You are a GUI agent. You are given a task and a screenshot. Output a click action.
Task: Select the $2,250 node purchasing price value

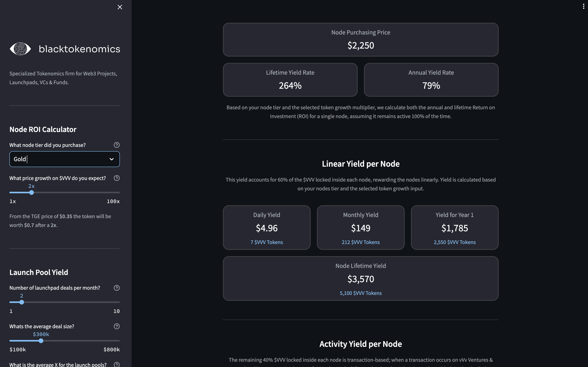pos(361,45)
